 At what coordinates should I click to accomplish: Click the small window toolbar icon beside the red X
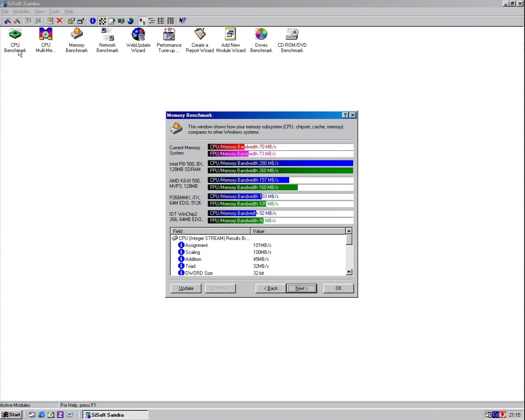(50, 21)
